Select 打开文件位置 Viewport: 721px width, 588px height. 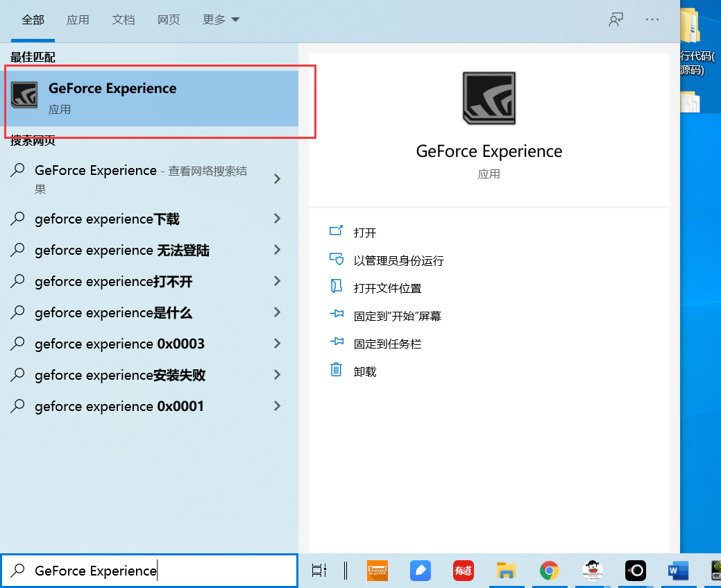pos(387,289)
